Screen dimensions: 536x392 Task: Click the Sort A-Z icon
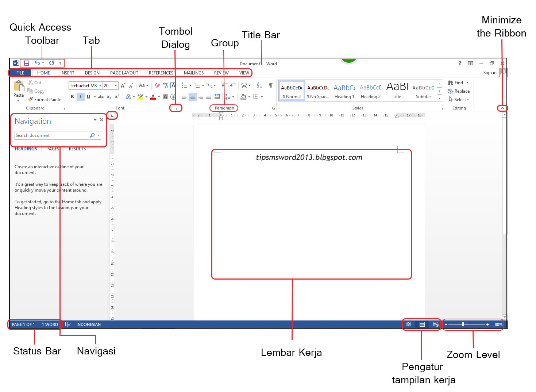point(259,85)
